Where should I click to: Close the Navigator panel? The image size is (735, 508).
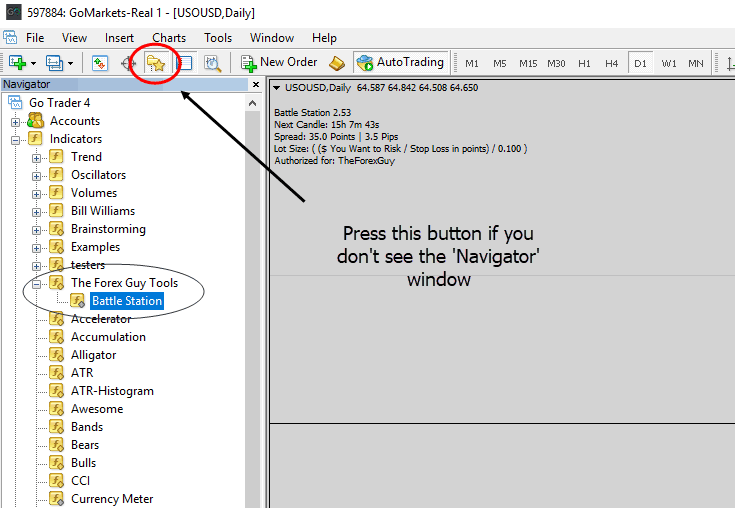(x=255, y=84)
